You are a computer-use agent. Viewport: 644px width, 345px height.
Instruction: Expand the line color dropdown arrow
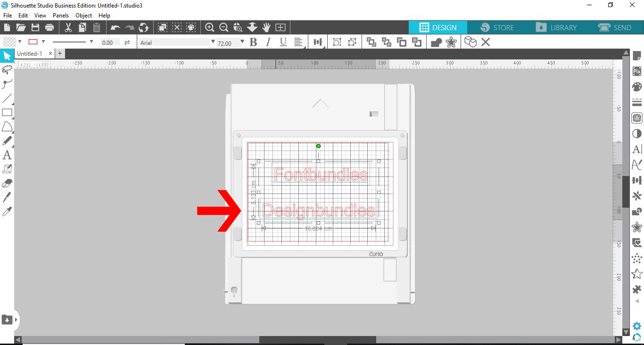tap(43, 42)
